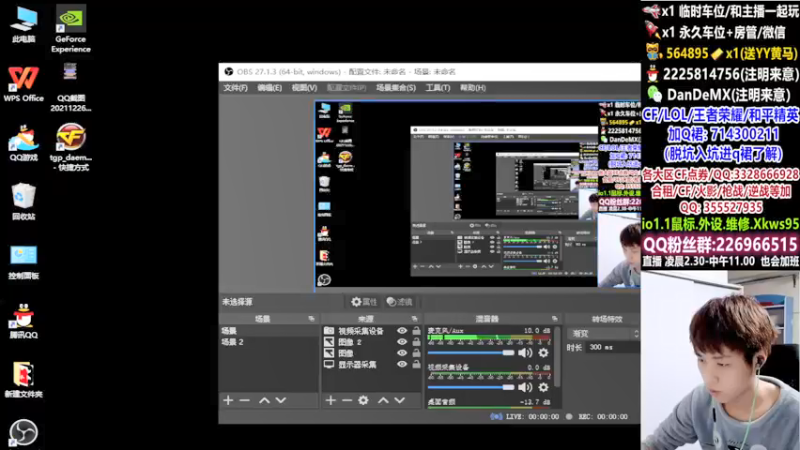Open the 编辑(E) menu
800x450 pixels.
click(269, 88)
